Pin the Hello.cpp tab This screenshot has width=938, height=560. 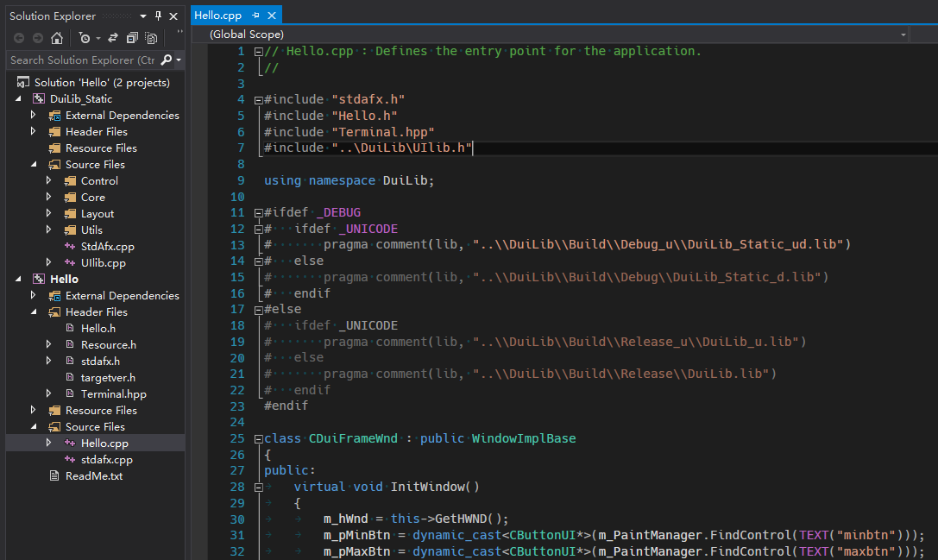tap(255, 15)
